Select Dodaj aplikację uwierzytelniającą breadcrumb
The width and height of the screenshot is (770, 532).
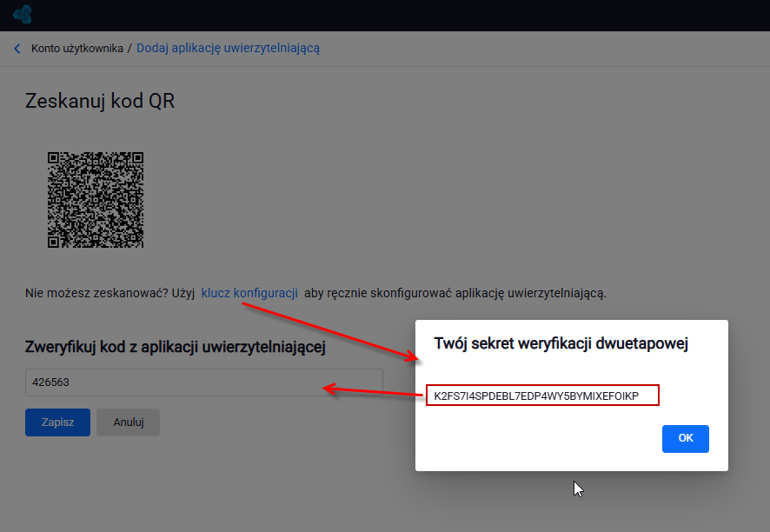click(x=228, y=48)
